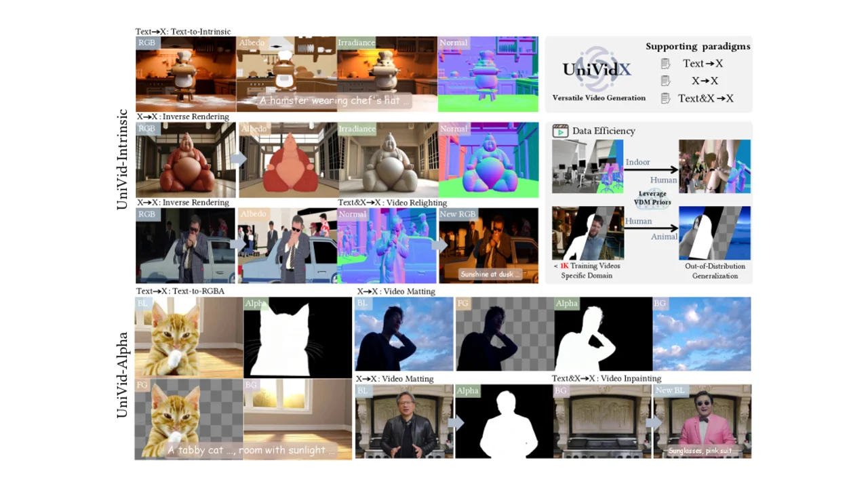Select the sunlit room BG image

298,419
